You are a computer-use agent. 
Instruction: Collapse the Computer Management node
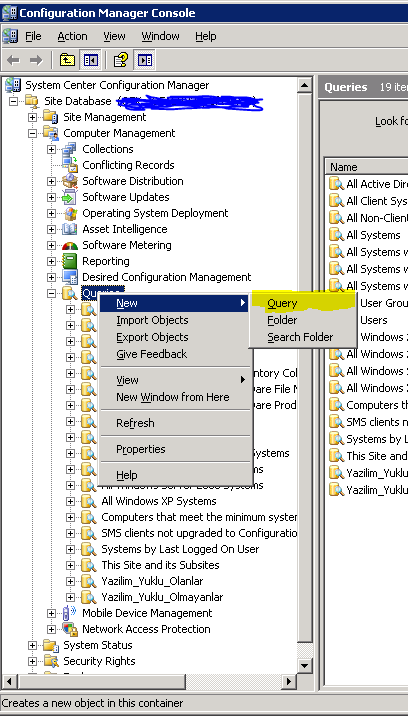click(32, 133)
